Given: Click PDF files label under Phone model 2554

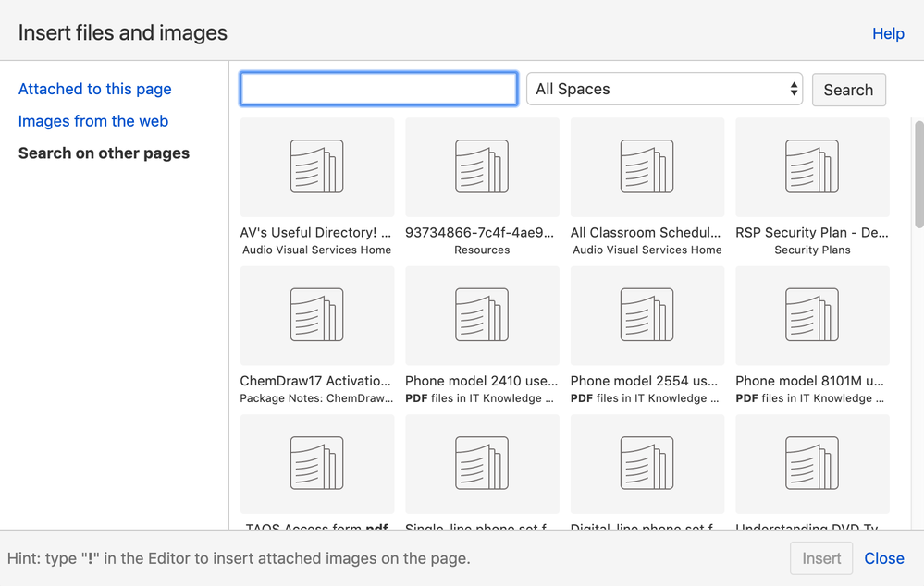Looking at the screenshot, I should (x=645, y=398).
